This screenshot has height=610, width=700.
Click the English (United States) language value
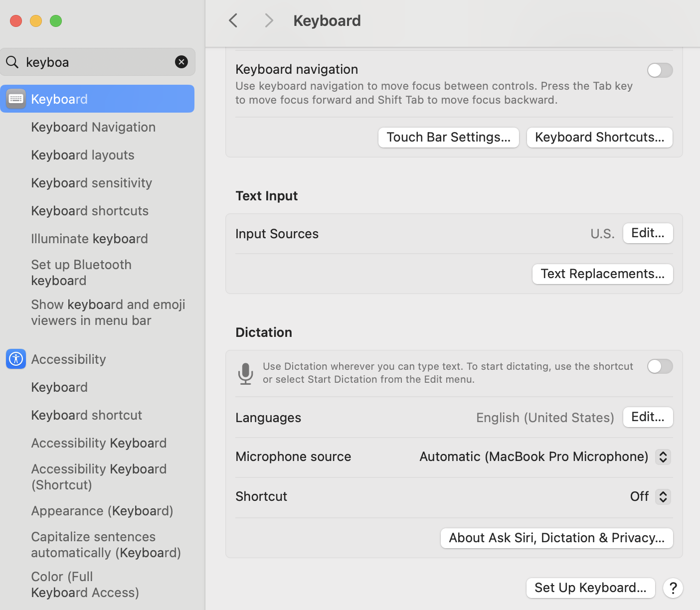coord(545,418)
